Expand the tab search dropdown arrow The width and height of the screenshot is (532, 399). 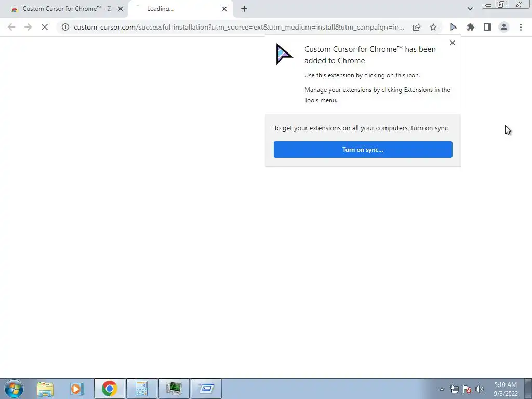click(x=470, y=9)
